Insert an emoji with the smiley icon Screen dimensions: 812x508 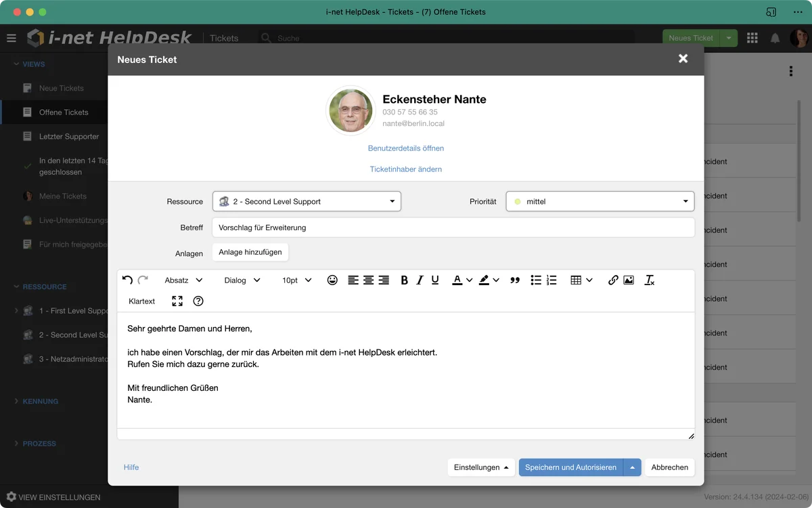332,280
